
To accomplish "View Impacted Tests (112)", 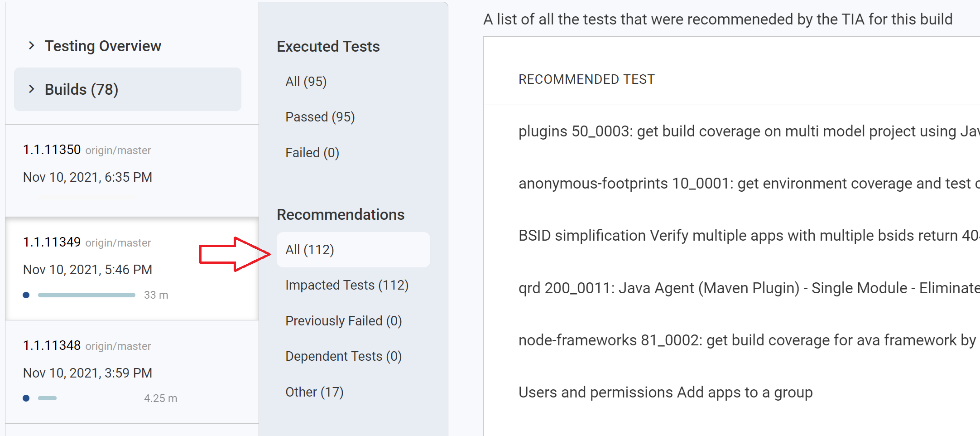I will pyautogui.click(x=347, y=285).
